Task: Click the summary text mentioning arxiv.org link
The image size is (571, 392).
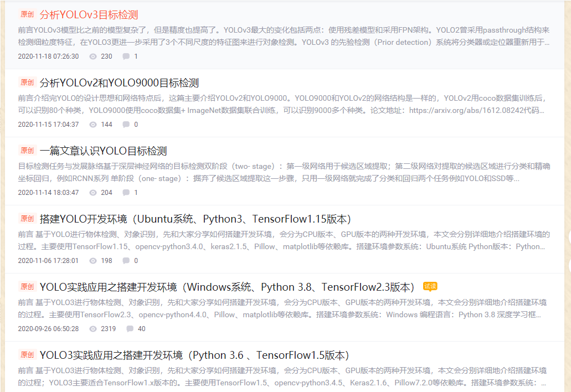Action: click(x=281, y=104)
